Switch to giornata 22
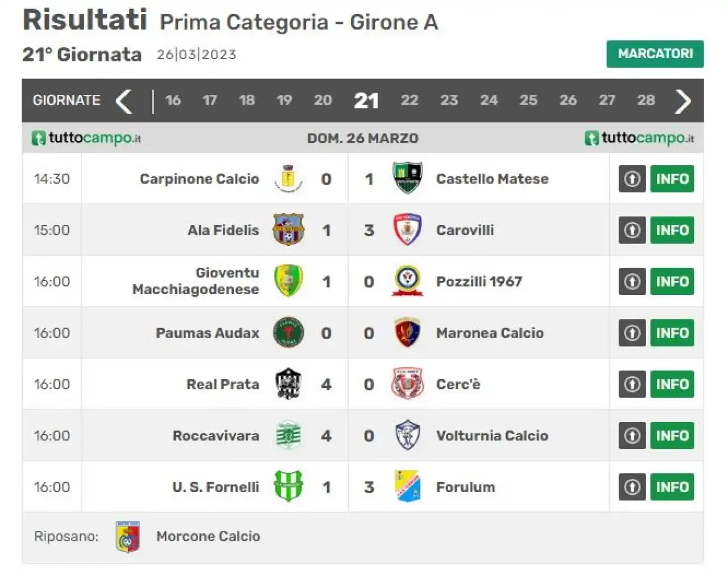 pyautogui.click(x=409, y=100)
